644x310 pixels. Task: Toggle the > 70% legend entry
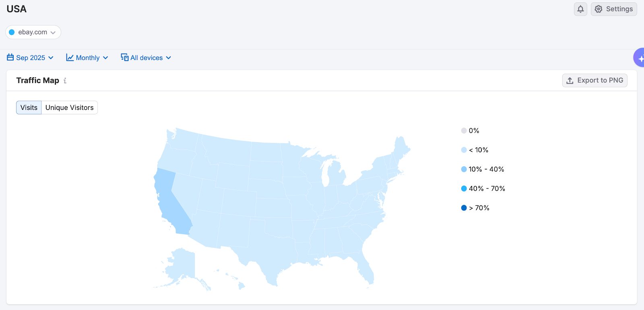(x=475, y=207)
